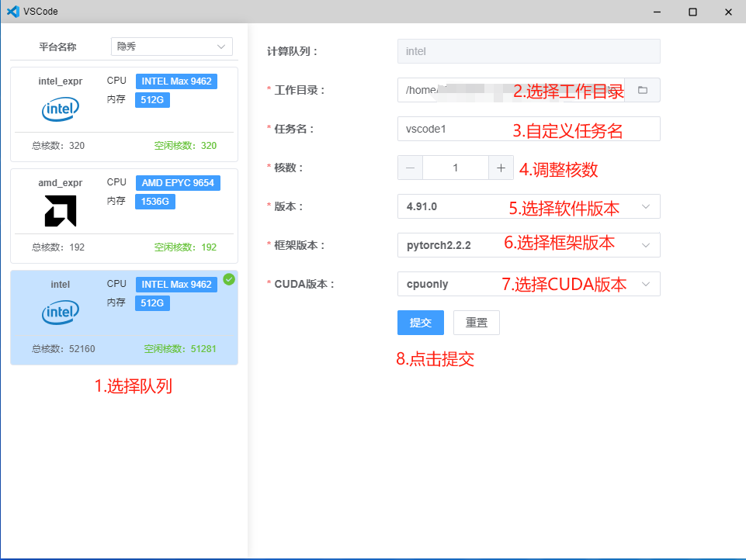The height and width of the screenshot is (560, 746).
Task: Click the 512G tag in intel_expr card
Action: pyautogui.click(x=152, y=100)
